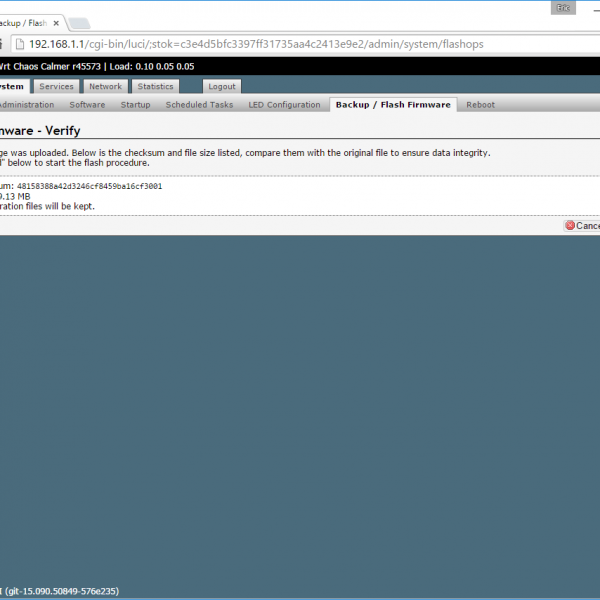Open the Startup subtab
Viewport: 600px width, 600px height.
tap(135, 105)
